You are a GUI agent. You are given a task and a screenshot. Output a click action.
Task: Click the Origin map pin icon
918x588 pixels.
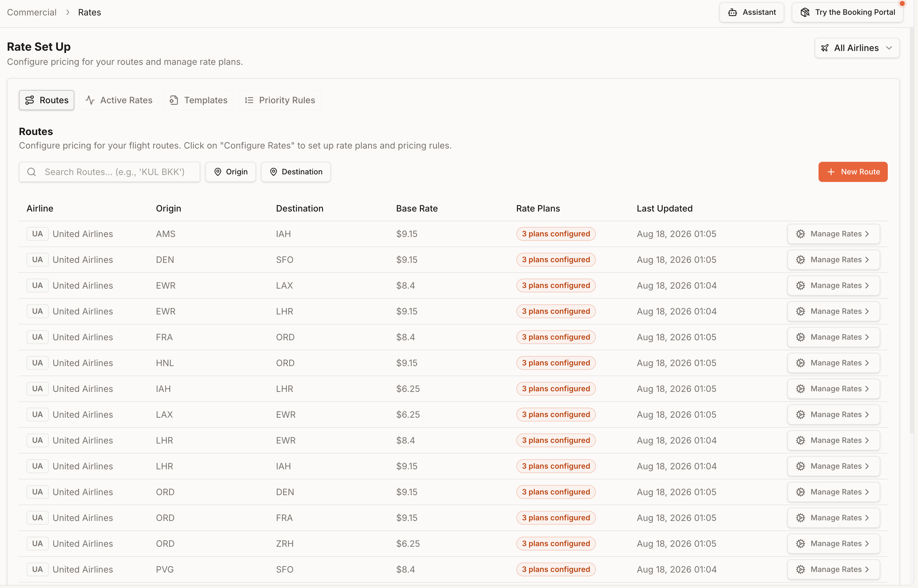click(218, 172)
